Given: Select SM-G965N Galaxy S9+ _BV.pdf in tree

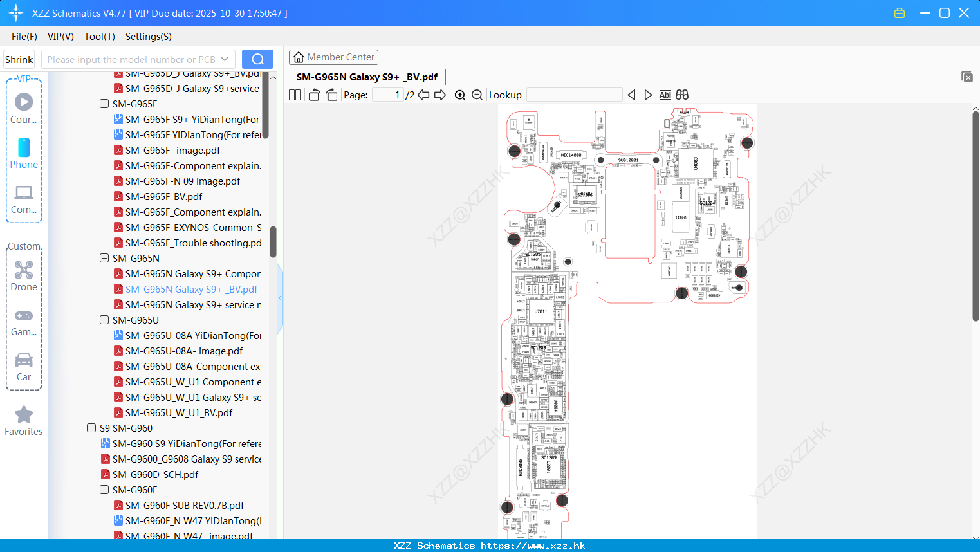Looking at the screenshot, I should (x=185, y=289).
